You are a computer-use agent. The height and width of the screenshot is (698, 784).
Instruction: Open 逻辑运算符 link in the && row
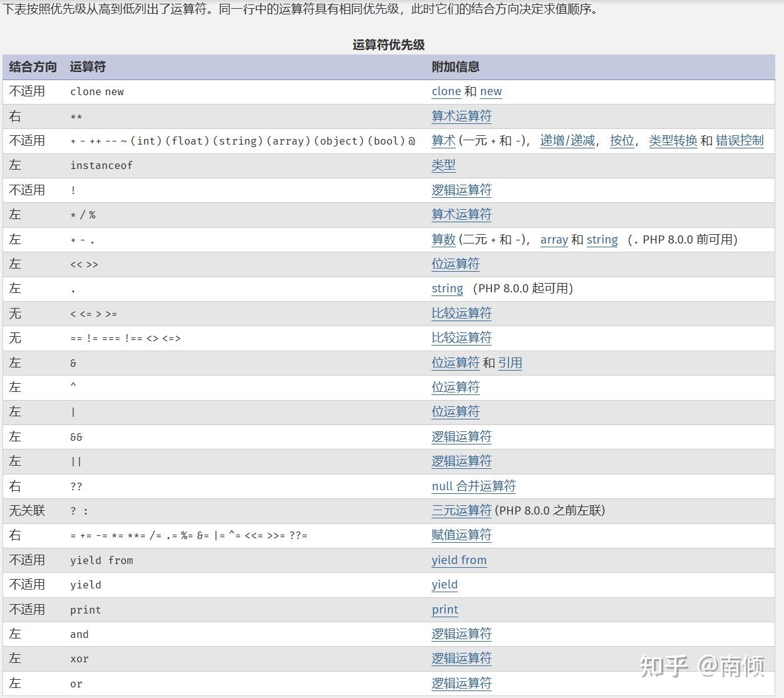point(462,437)
